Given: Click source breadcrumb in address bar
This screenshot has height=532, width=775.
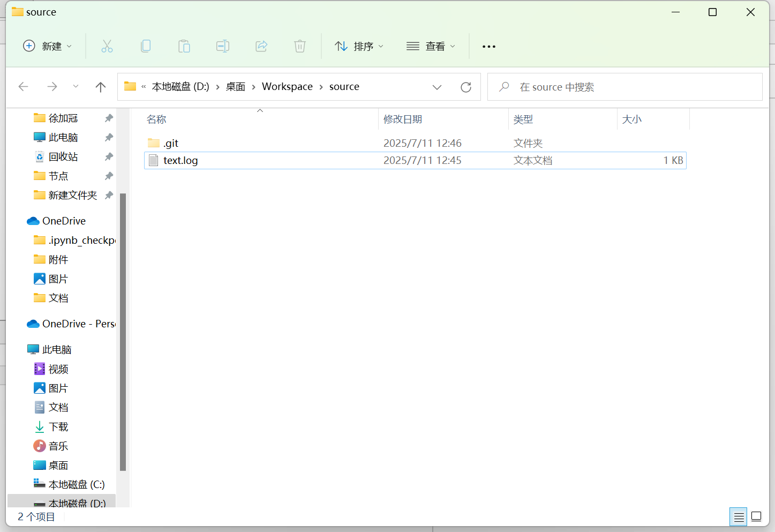Looking at the screenshot, I should tap(344, 87).
